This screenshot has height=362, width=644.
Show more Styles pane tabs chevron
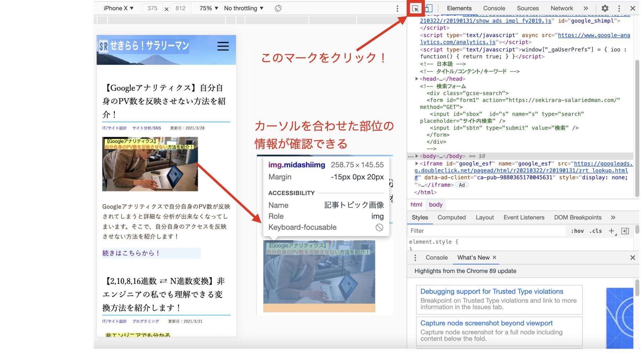tap(613, 218)
